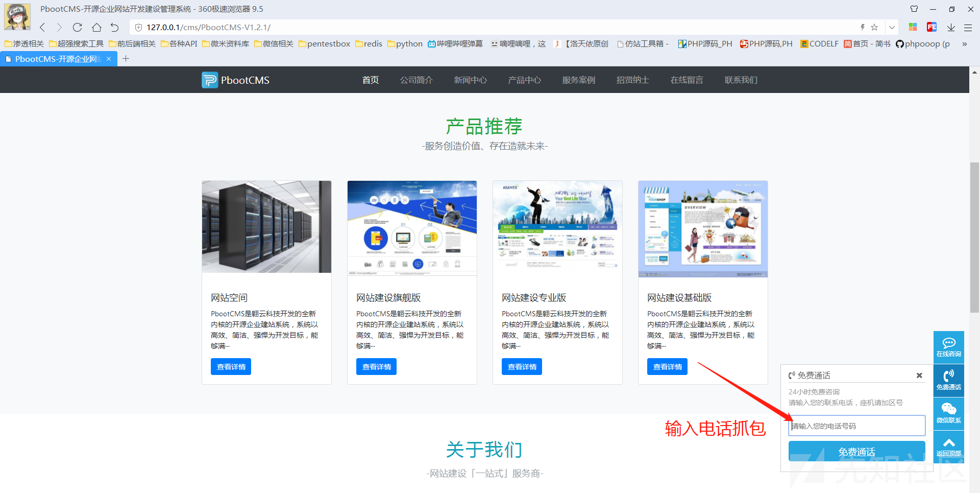Show more bookmarks with double chevron
The height and width of the screenshot is (493, 980).
tap(964, 44)
